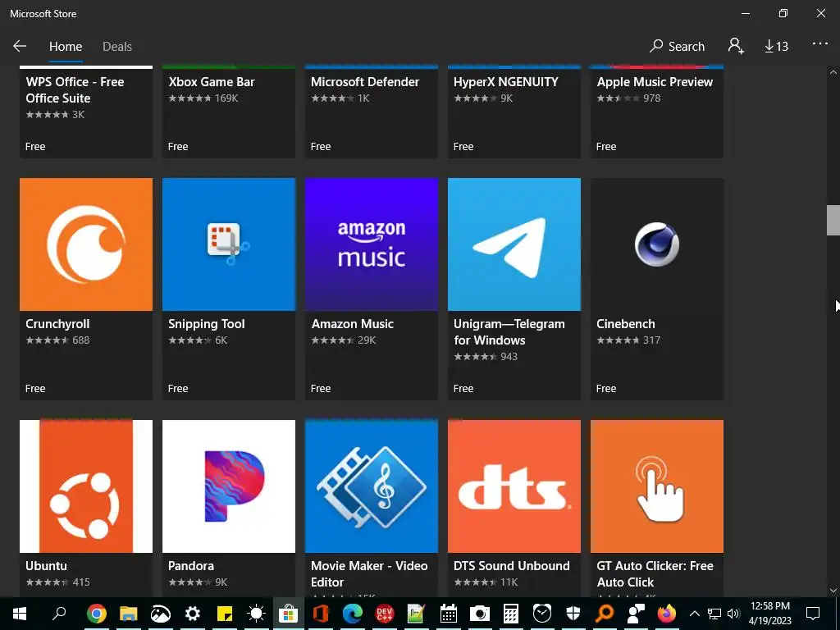Select the DTS Sound Unbound icon
The image size is (840, 630).
514,486
